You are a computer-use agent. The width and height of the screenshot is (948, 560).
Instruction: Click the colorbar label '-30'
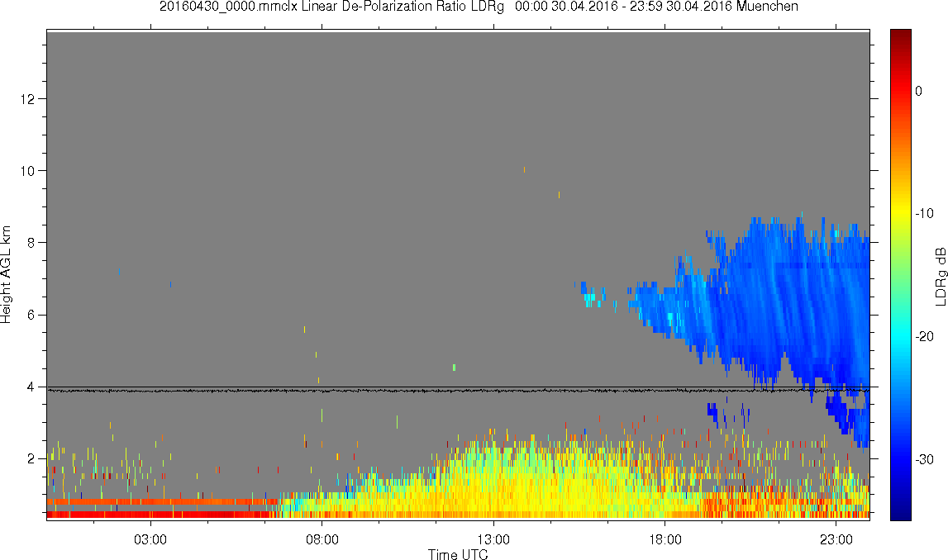[x=924, y=460]
